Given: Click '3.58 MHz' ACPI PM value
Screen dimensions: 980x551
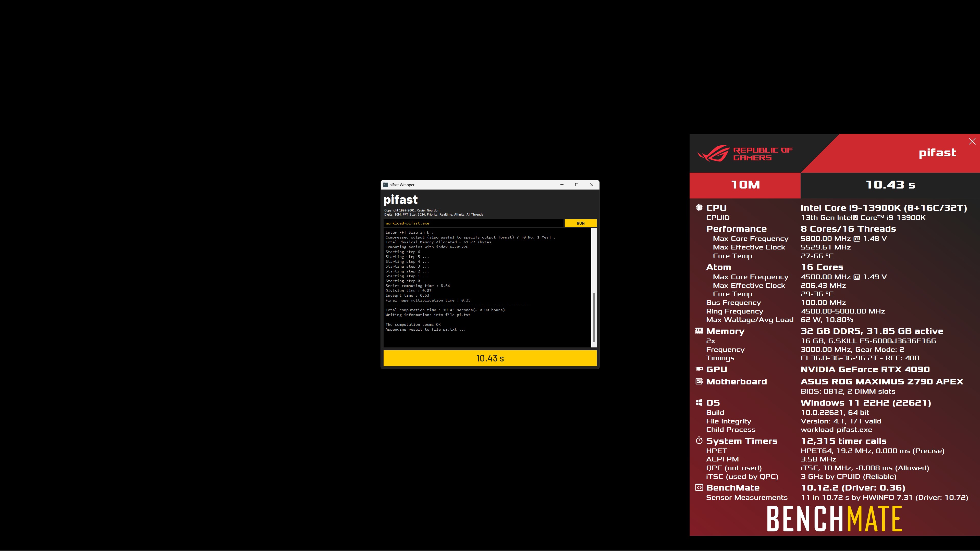Looking at the screenshot, I should pyautogui.click(x=818, y=459).
